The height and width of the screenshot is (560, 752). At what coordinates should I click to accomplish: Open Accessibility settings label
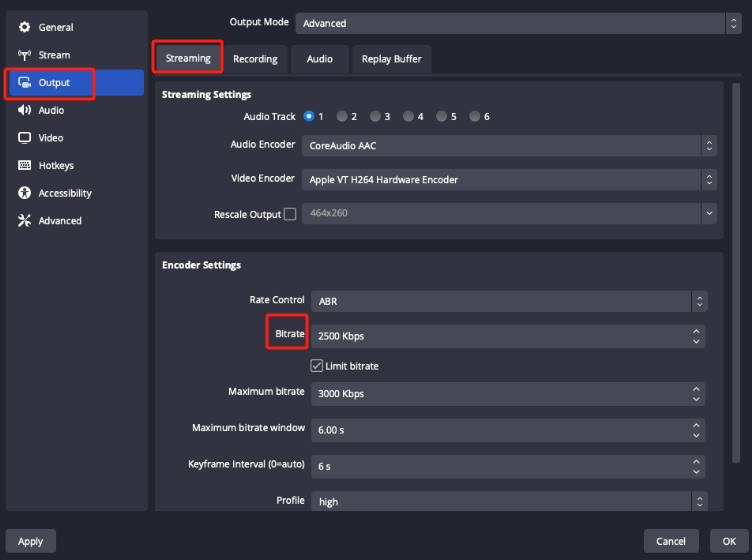pos(65,193)
